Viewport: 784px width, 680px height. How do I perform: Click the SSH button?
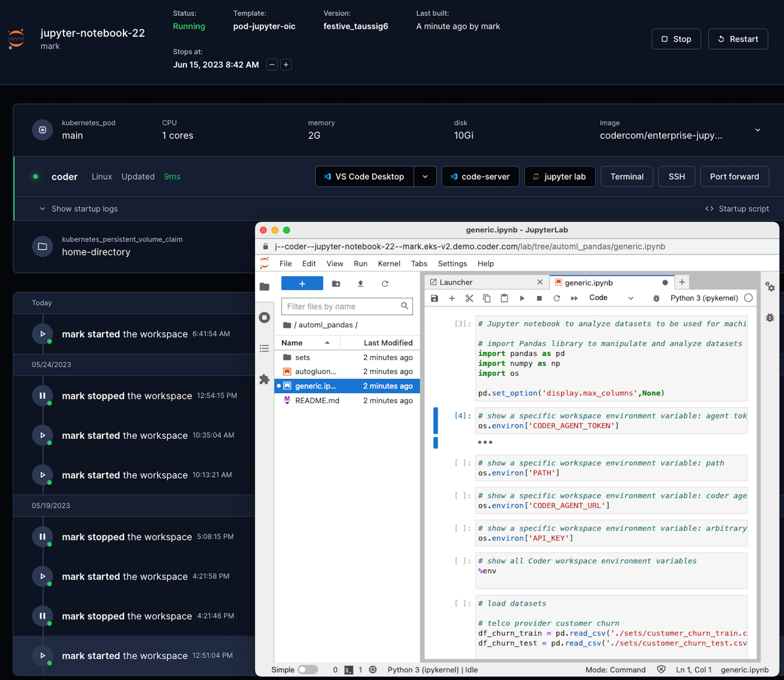676,176
